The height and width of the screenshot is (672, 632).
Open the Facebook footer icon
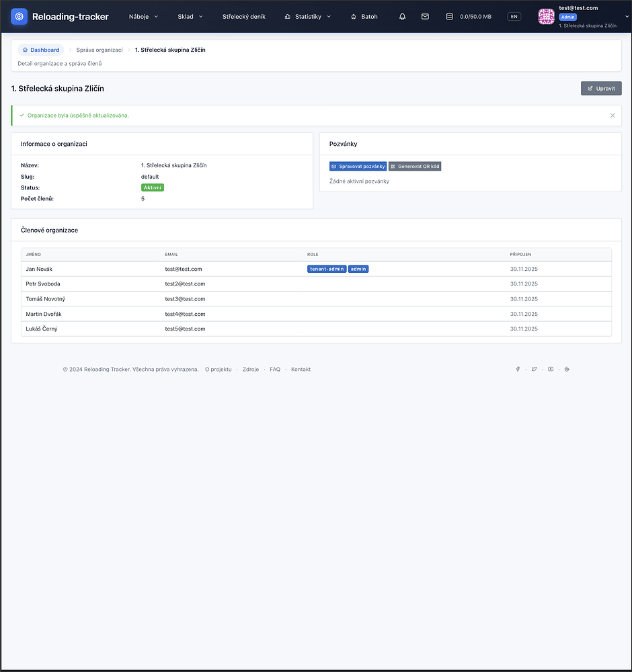[x=518, y=369]
